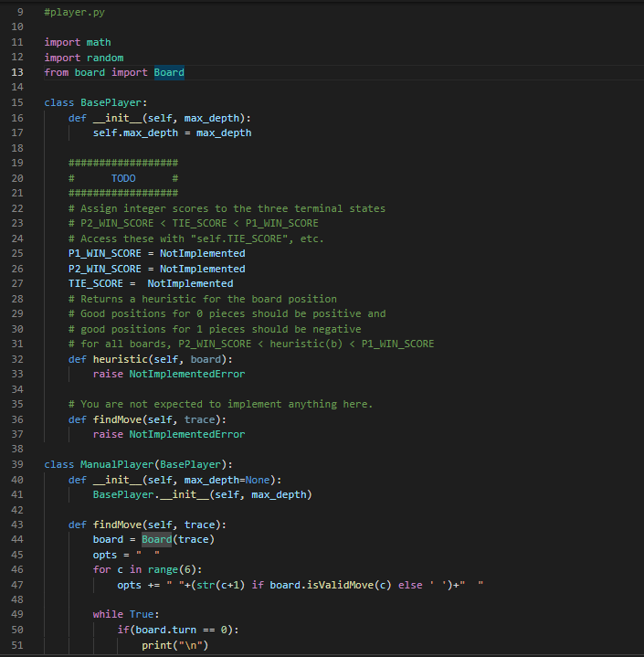Screen dimensions: 644x657
Task: Click 'BasePlayer.__init__(self, max_depth)' call
Action: [x=203, y=495]
